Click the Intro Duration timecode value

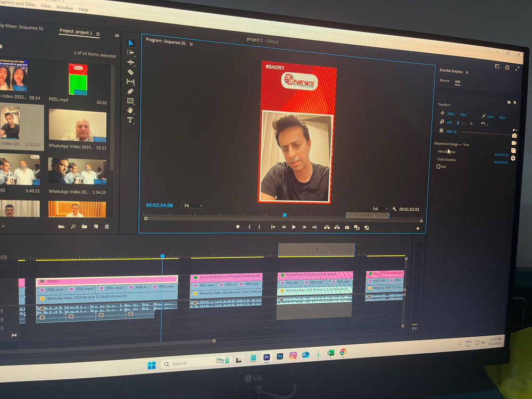[501, 155]
